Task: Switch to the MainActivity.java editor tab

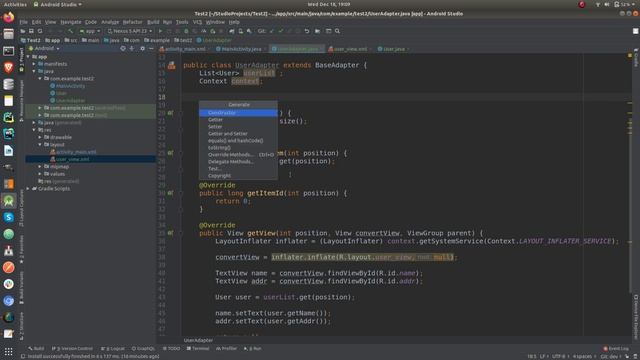Action: [x=241, y=49]
